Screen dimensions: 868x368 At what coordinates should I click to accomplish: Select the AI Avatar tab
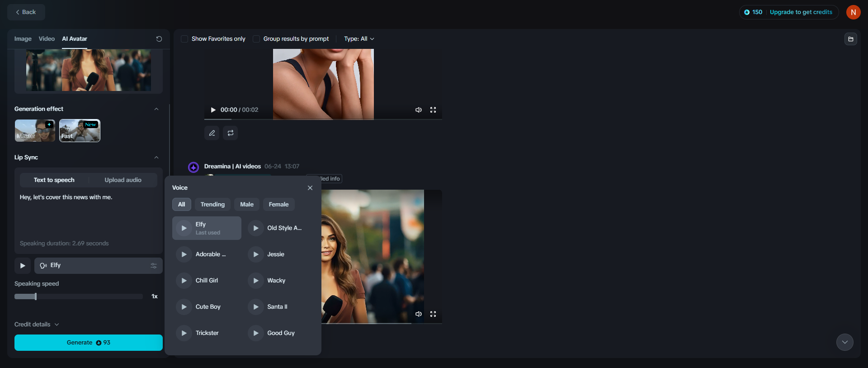(x=75, y=39)
